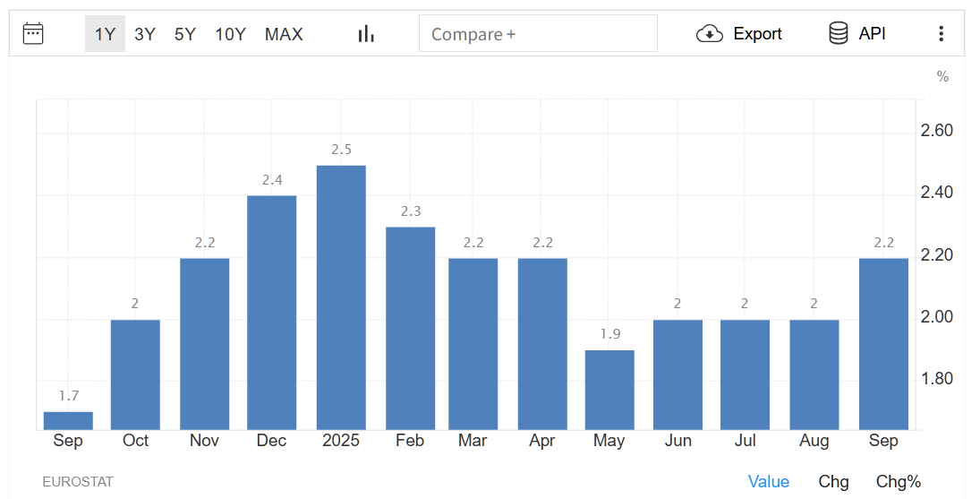
Task: Switch to the 3Y time range
Action: pyautogui.click(x=145, y=34)
